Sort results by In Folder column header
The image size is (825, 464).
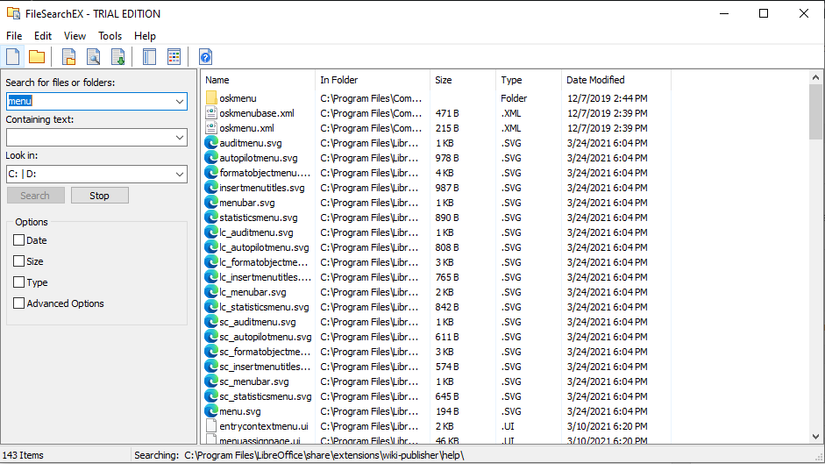[373, 80]
